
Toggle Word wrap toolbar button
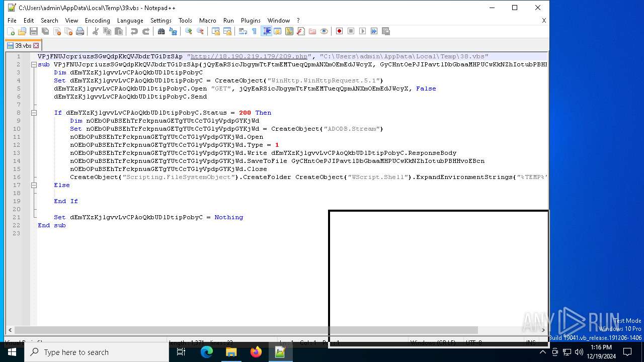point(243,31)
